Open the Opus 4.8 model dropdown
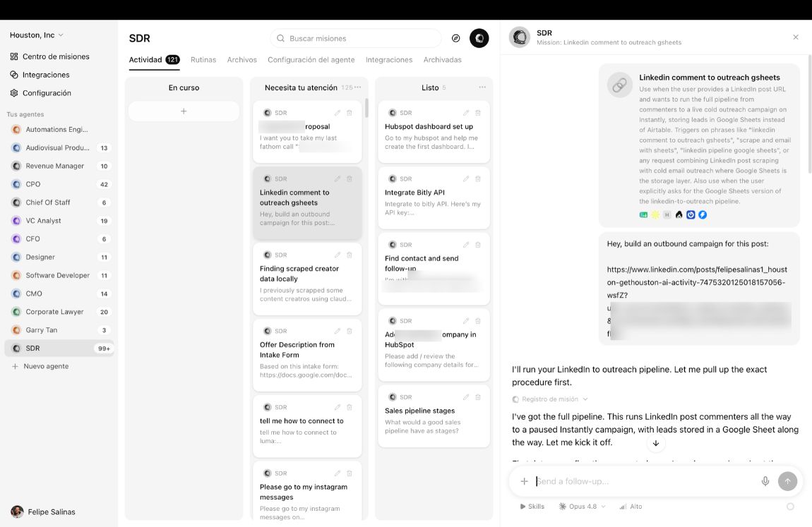The height and width of the screenshot is (527, 812). (583, 507)
